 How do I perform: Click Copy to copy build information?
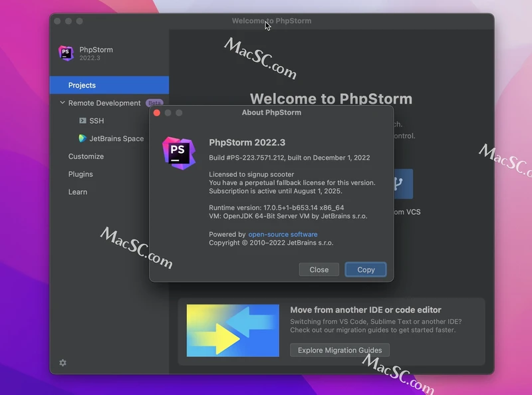point(366,269)
